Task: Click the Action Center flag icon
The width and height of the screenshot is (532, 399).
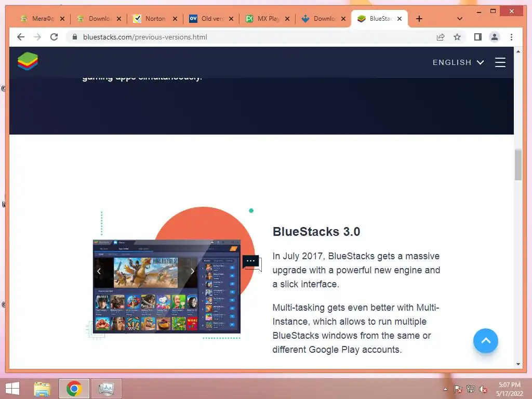Action: point(458,389)
